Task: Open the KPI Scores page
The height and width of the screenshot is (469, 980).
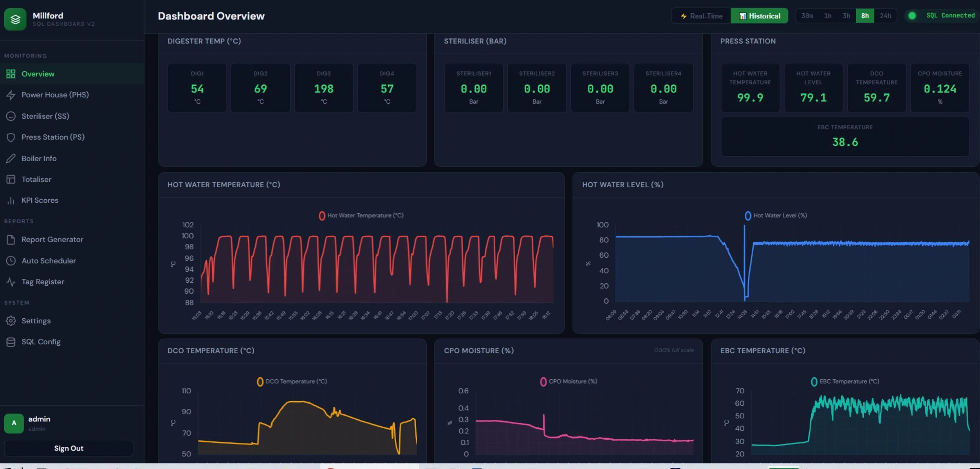Action: coord(72,200)
